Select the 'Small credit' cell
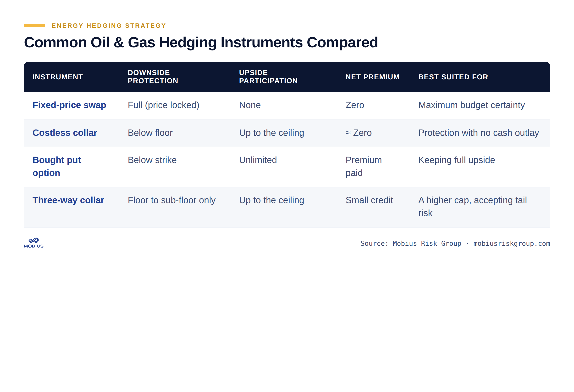574x392 pixels. 369,200
